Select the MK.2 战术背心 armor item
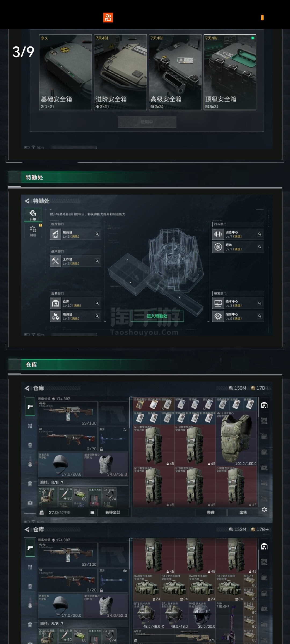 [x=237, y=439]
